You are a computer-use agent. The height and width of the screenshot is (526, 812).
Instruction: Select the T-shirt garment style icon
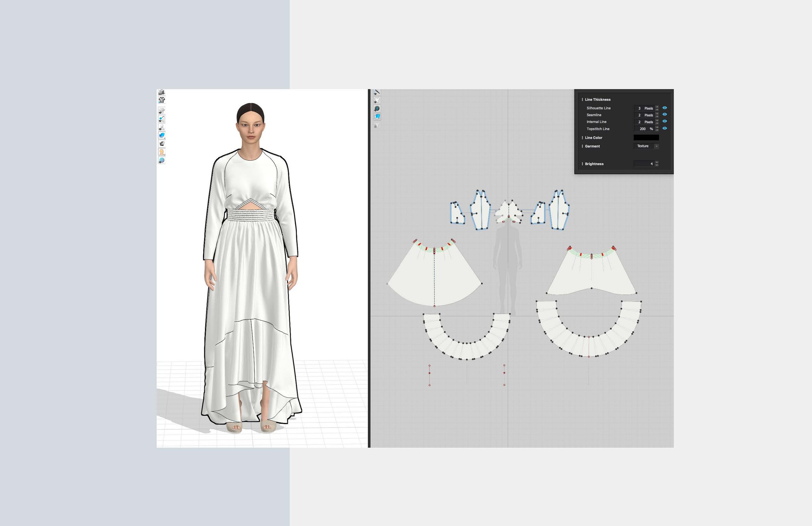click(162, 100)
